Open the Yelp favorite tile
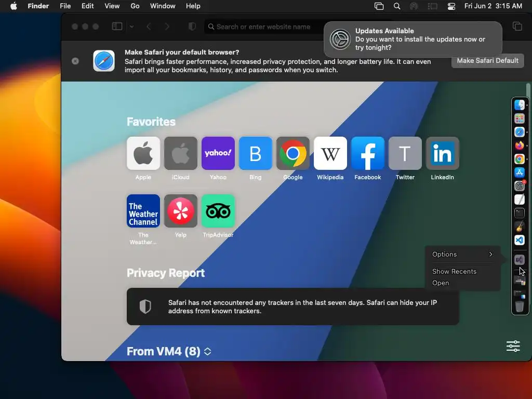The height and width of the screenshot is (399, 532). tap(180, 211)
